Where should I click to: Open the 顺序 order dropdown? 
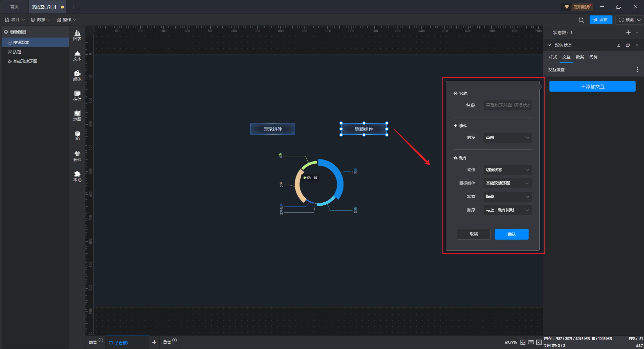click(x=507, y=210)
